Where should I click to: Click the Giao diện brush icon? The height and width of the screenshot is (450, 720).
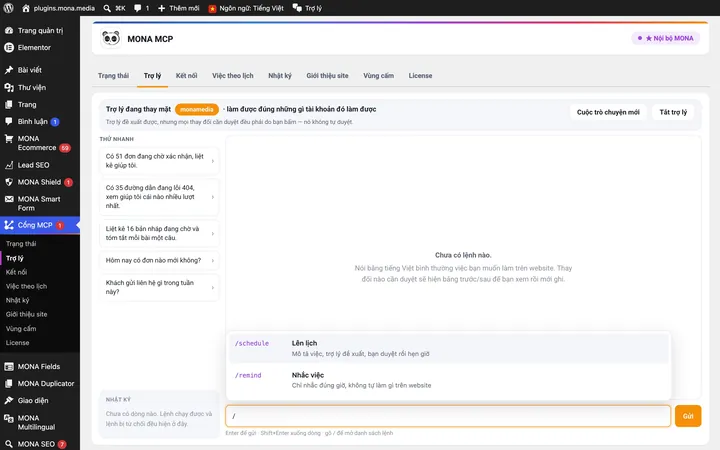click(9, 400)
